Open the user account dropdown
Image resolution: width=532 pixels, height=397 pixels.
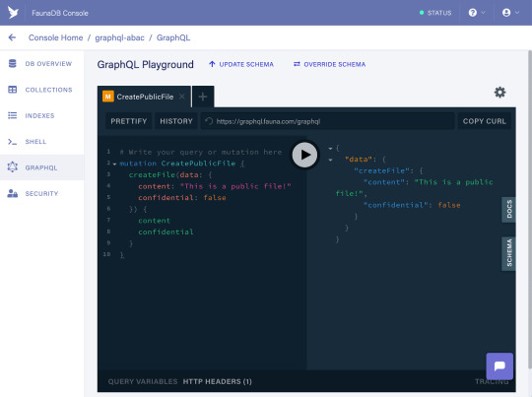510,13
